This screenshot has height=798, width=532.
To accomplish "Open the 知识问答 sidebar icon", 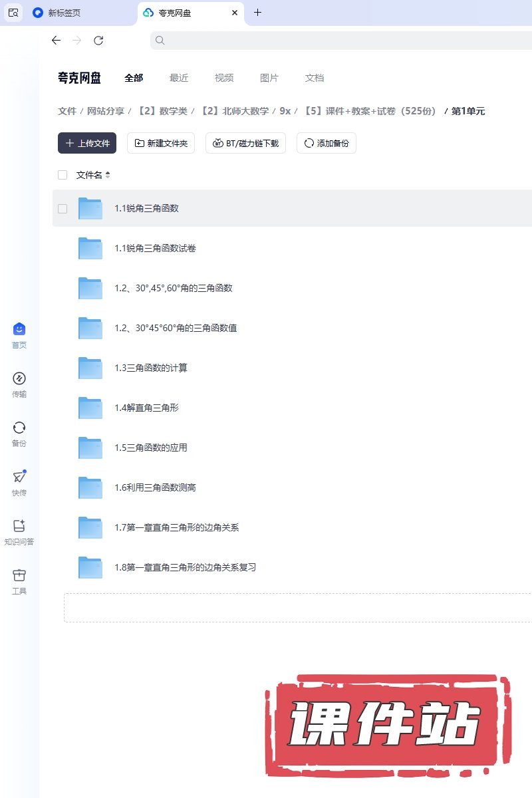I will click(19, 527).
